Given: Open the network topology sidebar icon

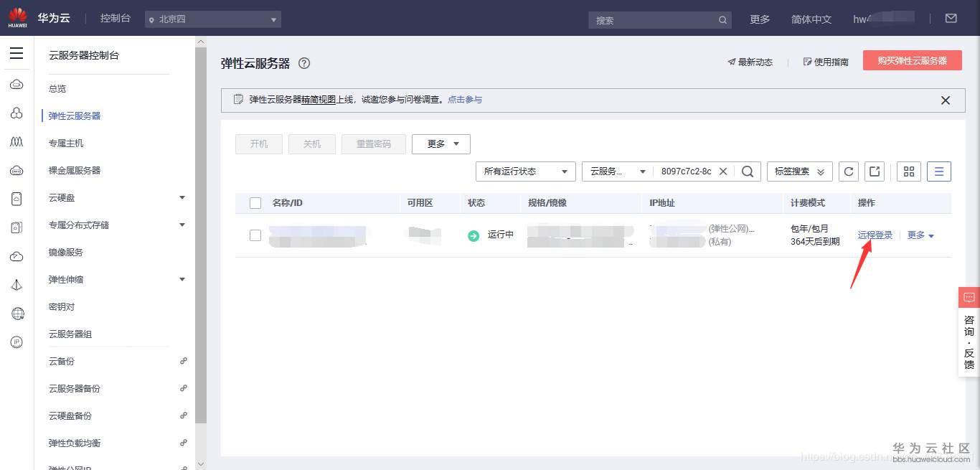Looking at the screenshot, I should pyautogui.click(x=17, y=286).
